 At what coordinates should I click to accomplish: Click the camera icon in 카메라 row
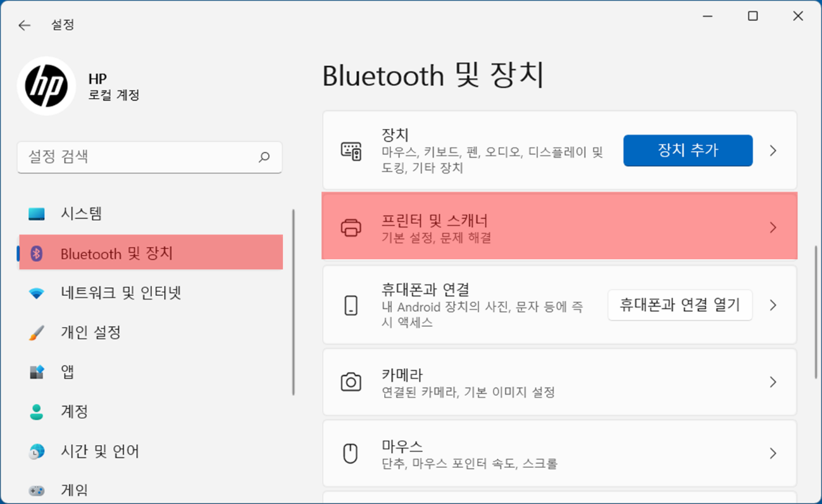click(351, 382)
